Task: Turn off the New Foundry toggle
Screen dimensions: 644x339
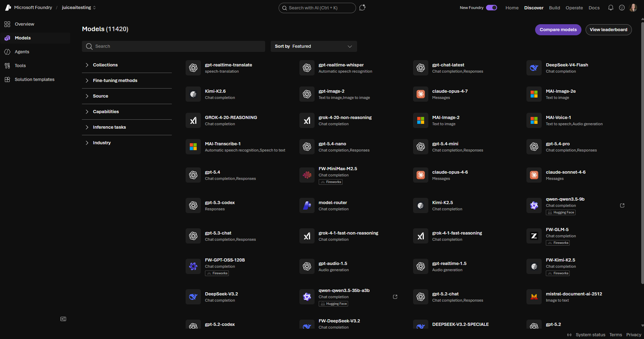Action: pos(492,8)
